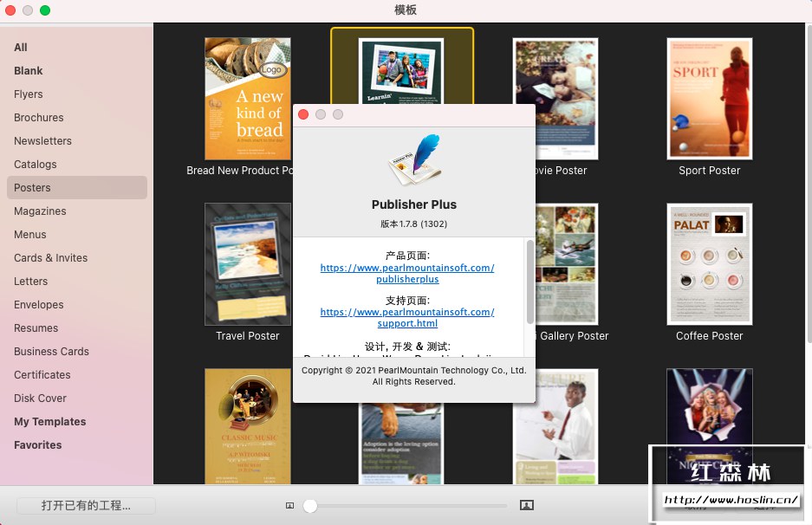Viewport: 812px width, 525px height.
Task: Open the pearlmountainsoft support.html link
Action: tap(407, 317)
